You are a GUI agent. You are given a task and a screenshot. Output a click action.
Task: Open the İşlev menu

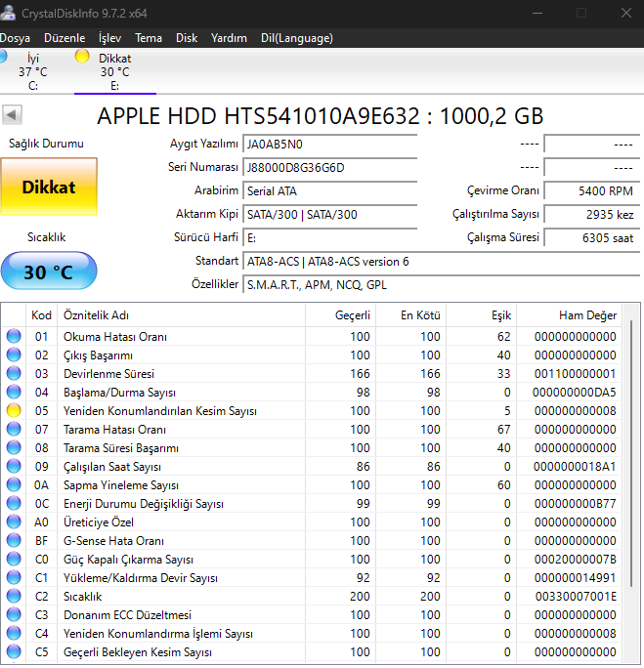coord(110,38)
